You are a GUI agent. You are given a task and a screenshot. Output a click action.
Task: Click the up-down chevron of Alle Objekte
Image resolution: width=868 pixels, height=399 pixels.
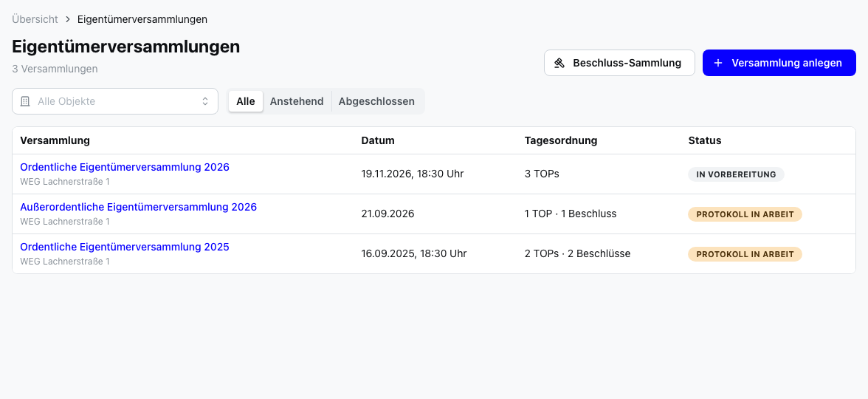205,101
